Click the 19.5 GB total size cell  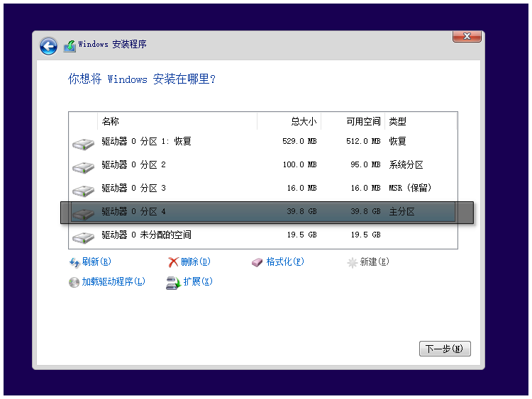point(301,235)
